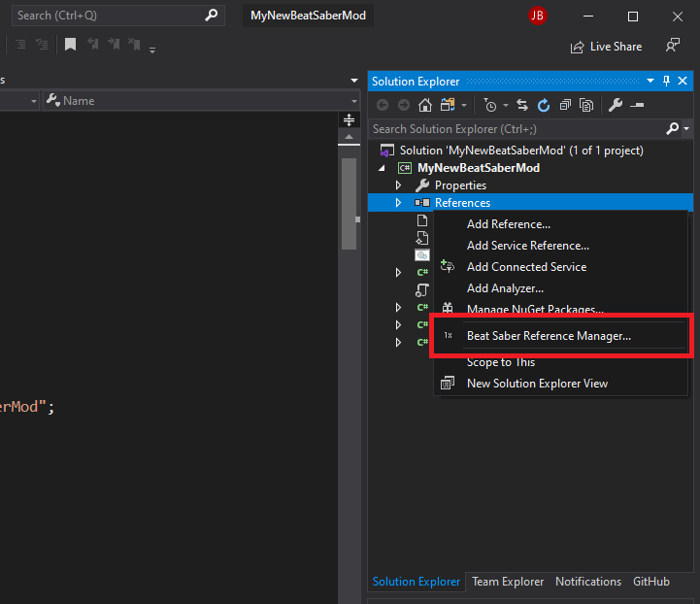Refresh the Solution Explorer
This screenshot has width=700, height=604.
click(544, 105)
